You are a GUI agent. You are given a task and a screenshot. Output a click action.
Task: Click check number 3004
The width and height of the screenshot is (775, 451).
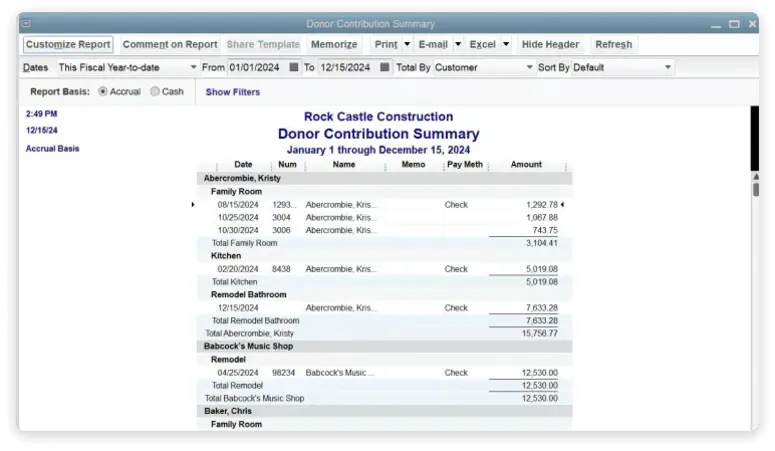point(281,218)
